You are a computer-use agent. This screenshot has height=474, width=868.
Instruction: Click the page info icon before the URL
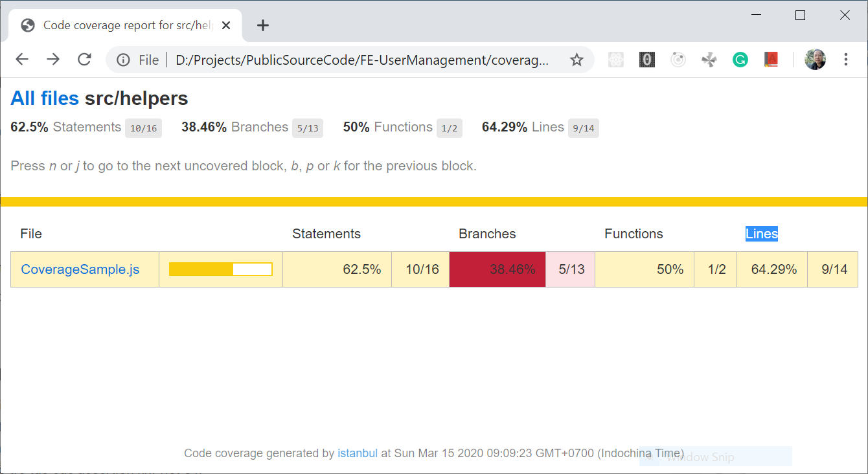coord(123,59)
